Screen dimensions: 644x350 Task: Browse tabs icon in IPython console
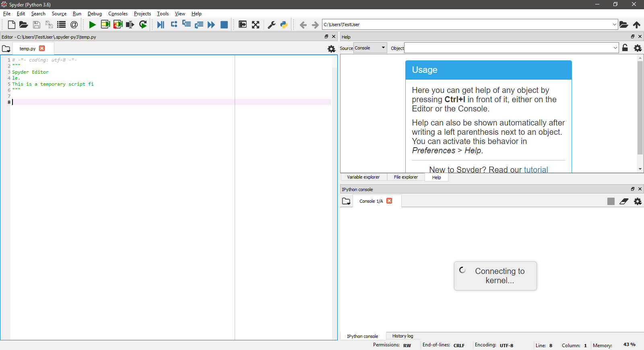tap(346, 201)
